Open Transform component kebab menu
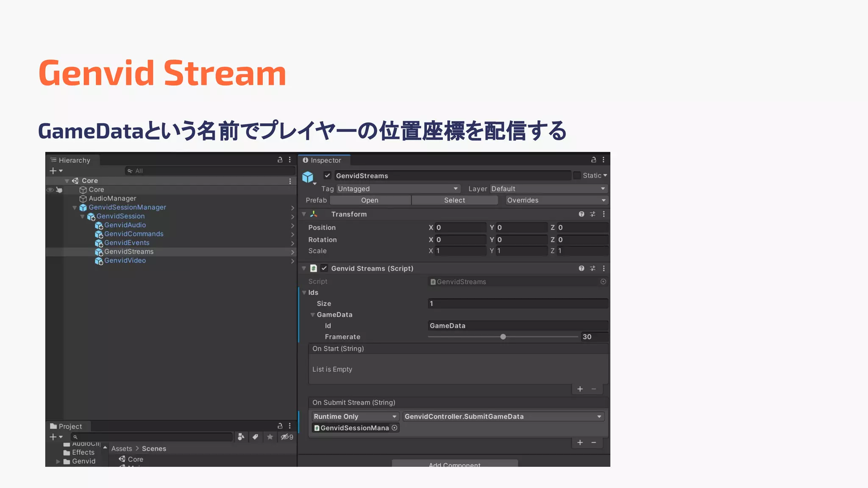This screenshot has height=488, width=868. (604, 214)
